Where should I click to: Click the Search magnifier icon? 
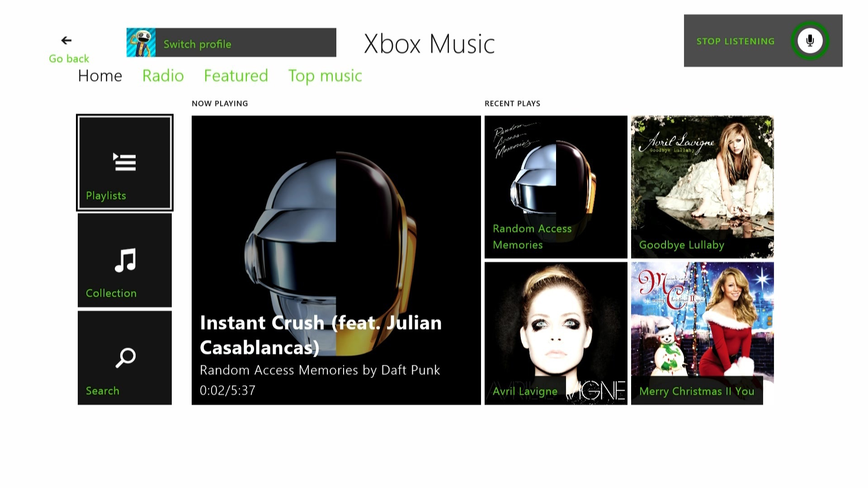tap(125, 358)
